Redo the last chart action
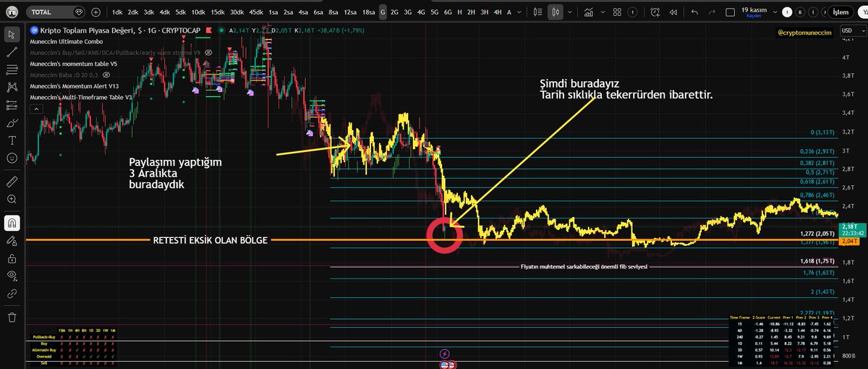The height and width of the screenshot is (369, 868). click(x=714, y=12)
